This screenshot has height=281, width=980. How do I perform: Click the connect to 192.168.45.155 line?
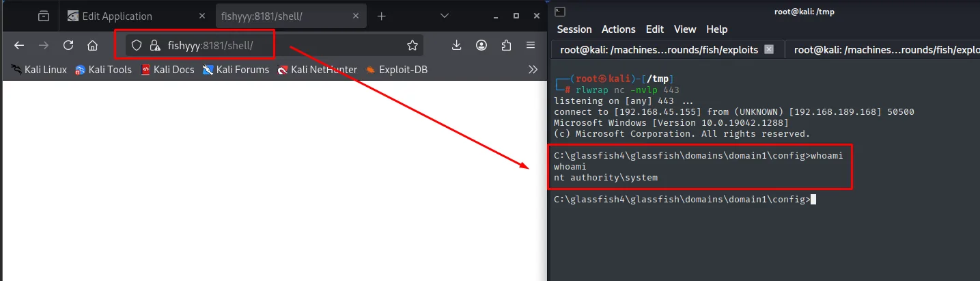tap(734, 112)
